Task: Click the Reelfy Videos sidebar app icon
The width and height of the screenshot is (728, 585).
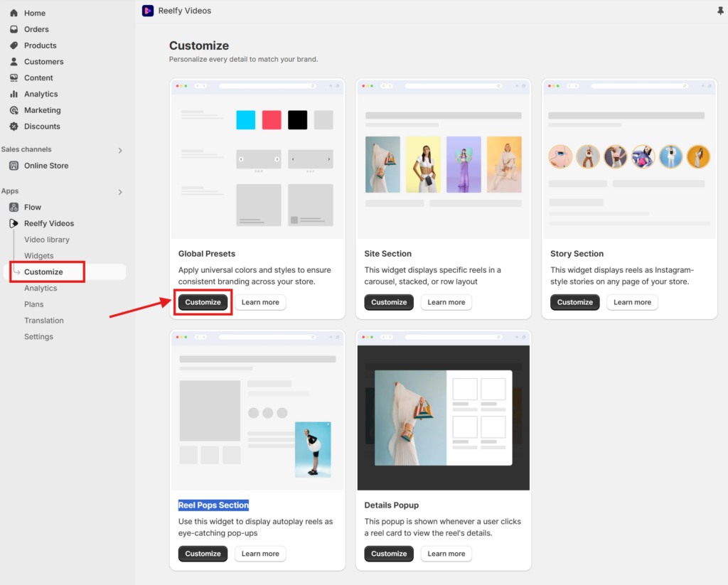Action: point(14,223)
